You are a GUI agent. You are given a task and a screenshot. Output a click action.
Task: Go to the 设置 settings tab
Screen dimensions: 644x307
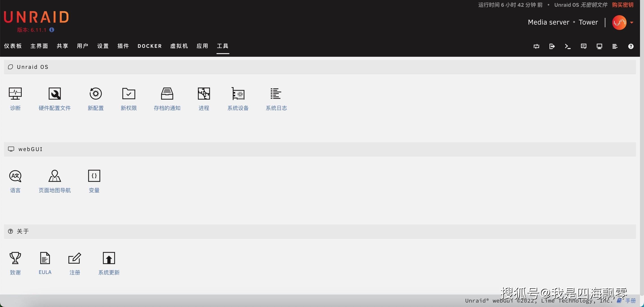pyautogui.click(x=103, y=46)
